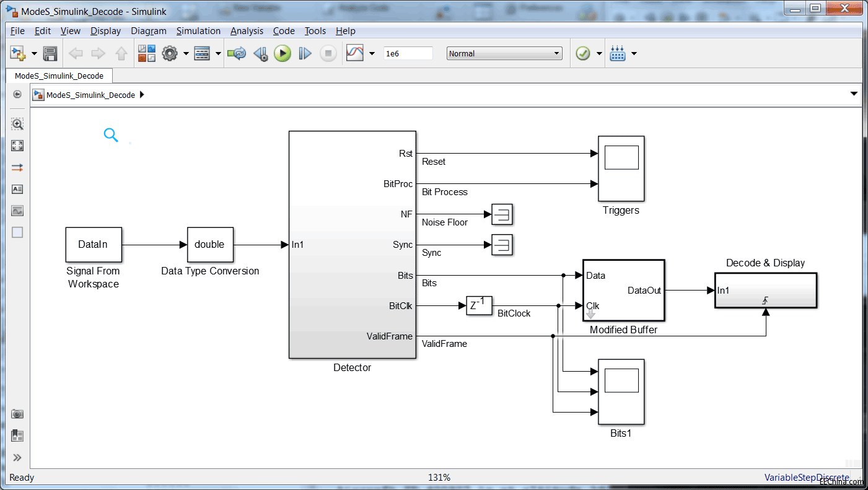The width and height of the screenshot is (868, 490).
Task: Click the Stop simulation button
Action: click(x=328, y=54)
